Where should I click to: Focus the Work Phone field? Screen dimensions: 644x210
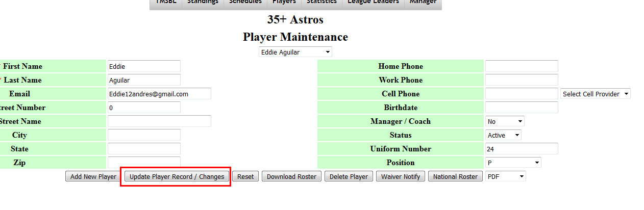522,80
